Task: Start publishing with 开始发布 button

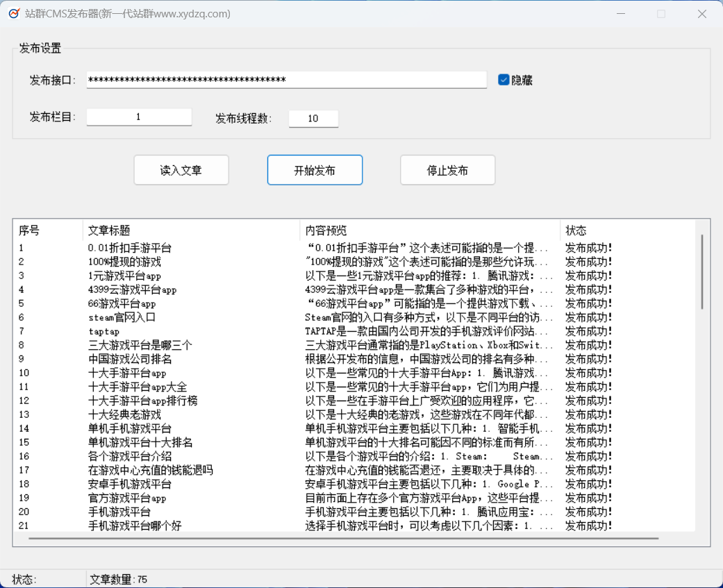Action: tap(315, 170)
